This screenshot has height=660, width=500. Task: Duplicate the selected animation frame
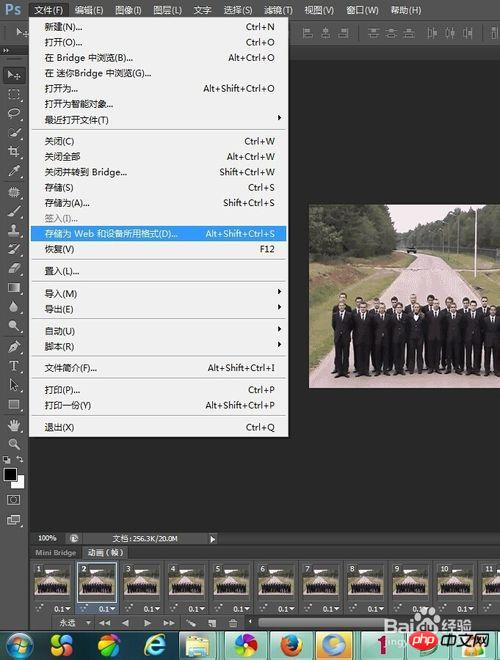212,623
